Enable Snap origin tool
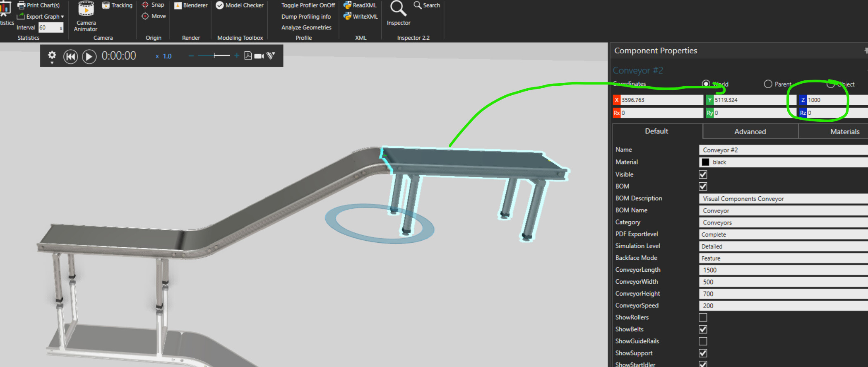This screenshot has width=868, height=367. click(146, 5)
